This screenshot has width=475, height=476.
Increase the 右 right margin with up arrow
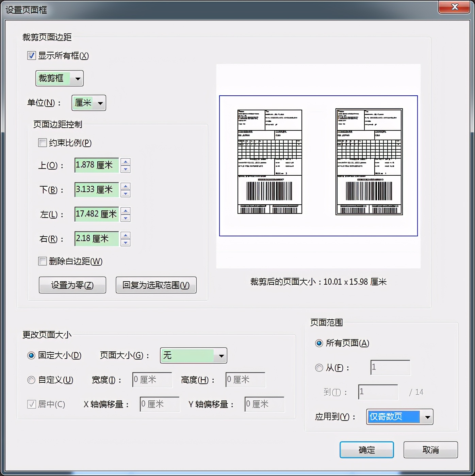pos(126,236)
